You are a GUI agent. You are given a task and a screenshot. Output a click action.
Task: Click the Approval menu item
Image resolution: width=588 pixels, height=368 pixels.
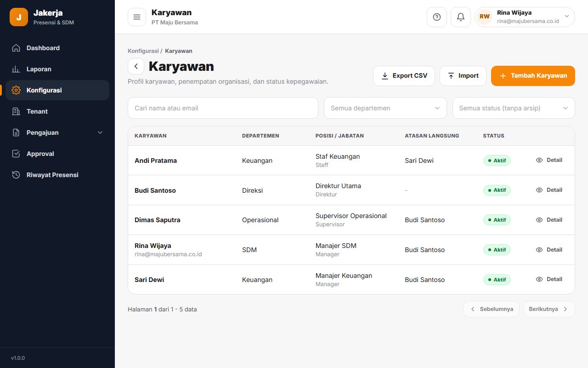[x=57, y=154]
